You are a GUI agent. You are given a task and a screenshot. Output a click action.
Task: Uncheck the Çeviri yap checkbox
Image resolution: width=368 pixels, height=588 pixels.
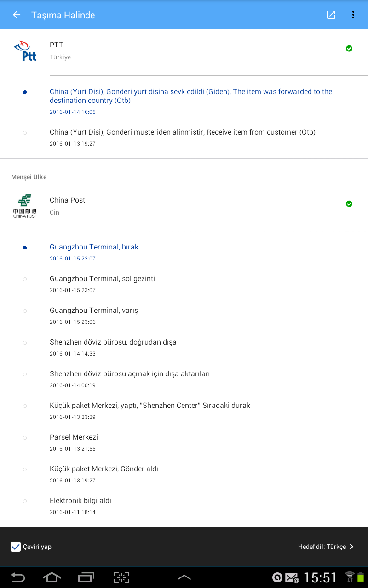16,547
